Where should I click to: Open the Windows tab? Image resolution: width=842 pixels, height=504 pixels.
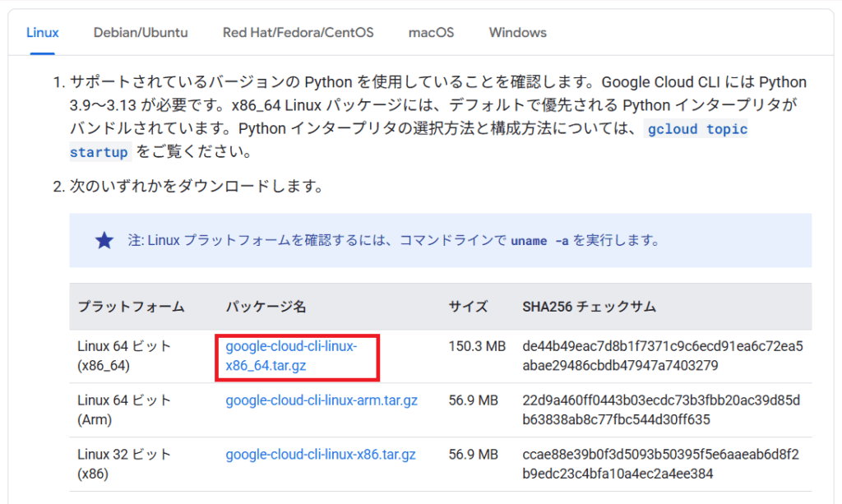(x=517, y=33)
